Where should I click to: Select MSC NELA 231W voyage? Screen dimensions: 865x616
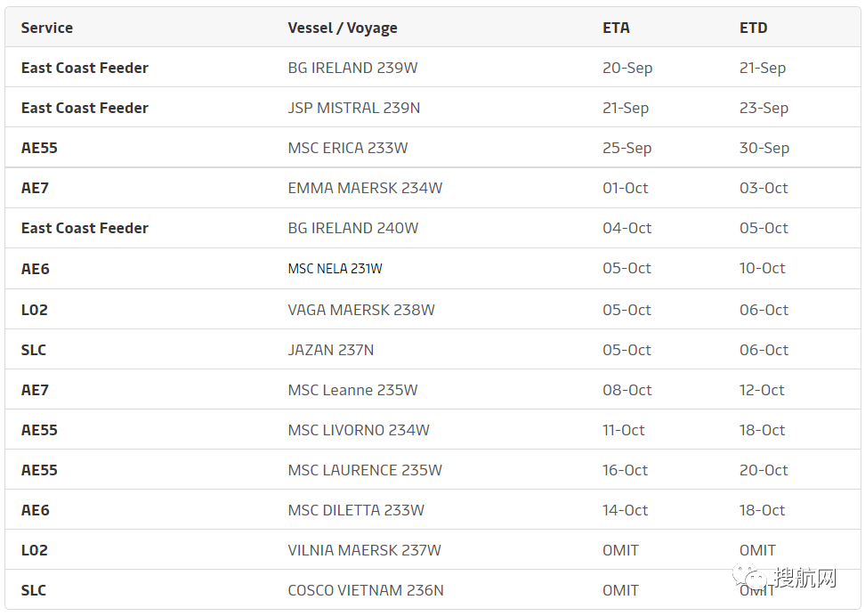[335, 268]
